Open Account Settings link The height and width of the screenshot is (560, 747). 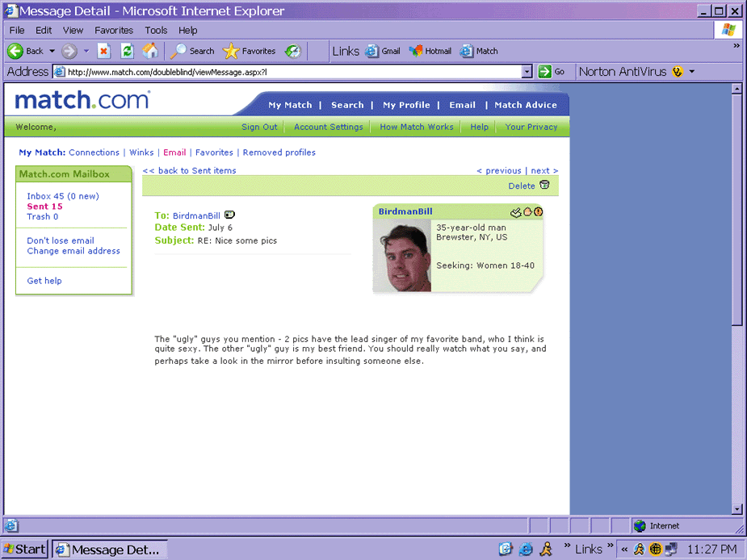tap(328, 127)
